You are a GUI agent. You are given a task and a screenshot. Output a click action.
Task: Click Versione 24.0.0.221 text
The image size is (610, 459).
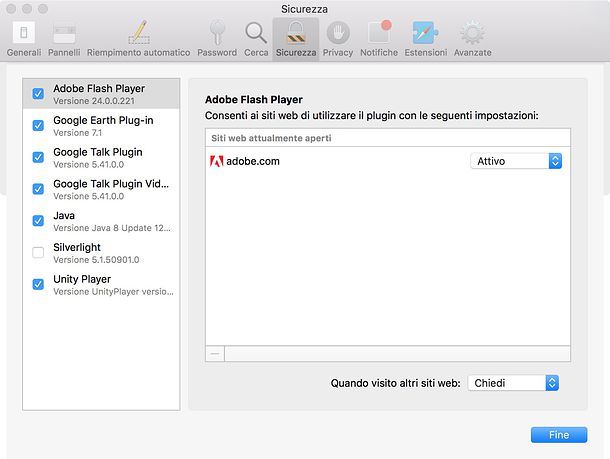94,101
